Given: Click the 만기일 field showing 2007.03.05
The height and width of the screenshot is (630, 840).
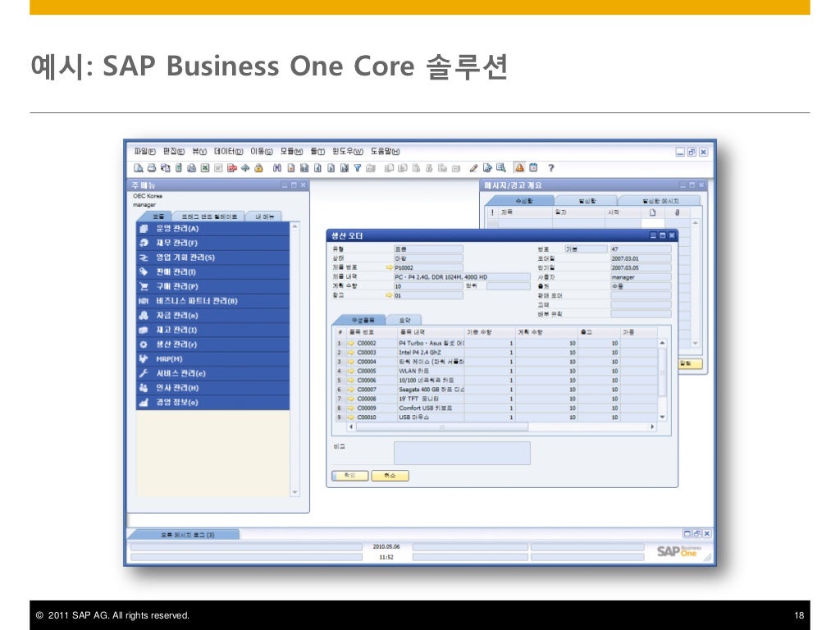Looking at the screenshot, I should pos(641,267).
